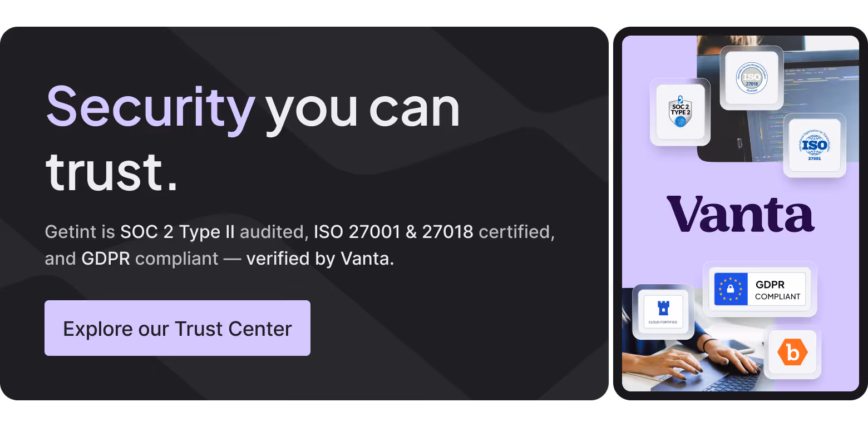The height and width of the screenshot is (427, 868).
Task: Select the Cloud Fortified tower badge
Action: [x=663, y=312]
